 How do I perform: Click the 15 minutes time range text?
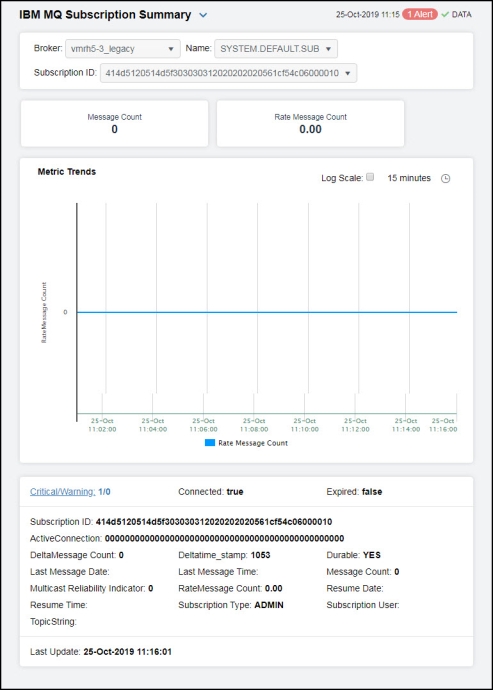[409, 178]
